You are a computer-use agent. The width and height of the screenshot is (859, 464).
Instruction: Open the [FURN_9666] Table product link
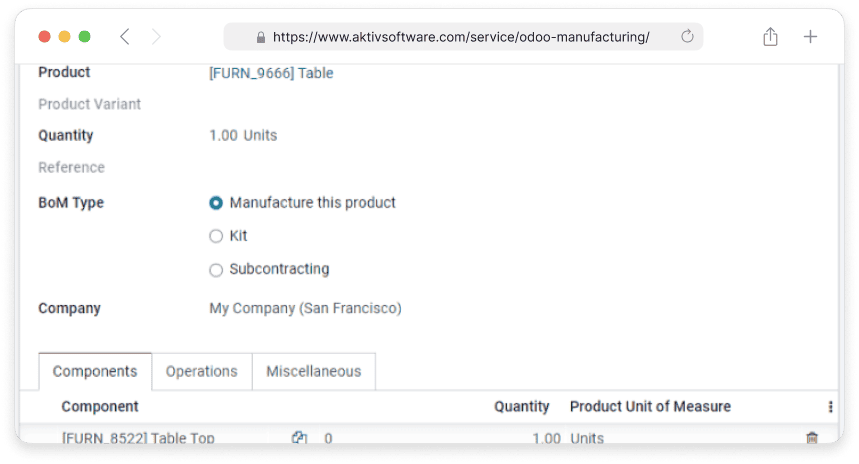click(271, 73)
